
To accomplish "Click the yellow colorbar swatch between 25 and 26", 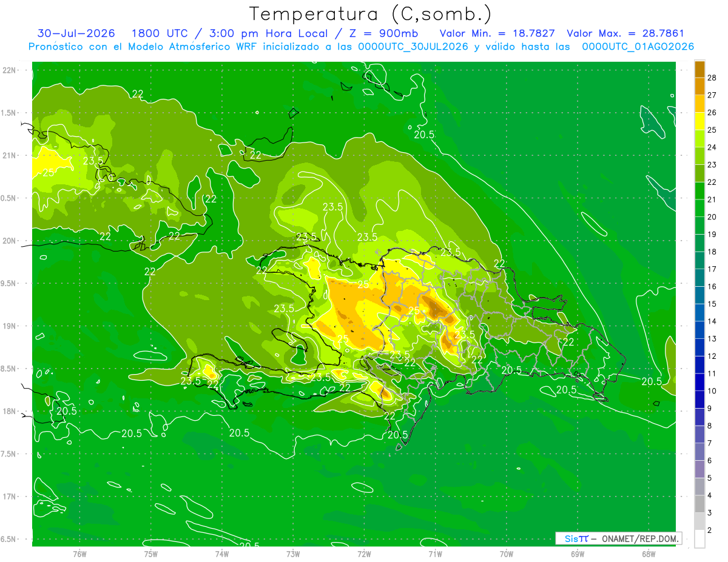I will coord(699,121).
